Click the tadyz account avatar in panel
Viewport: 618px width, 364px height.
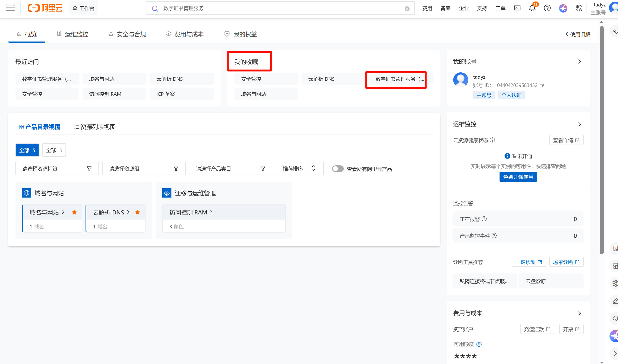[461, 80]
